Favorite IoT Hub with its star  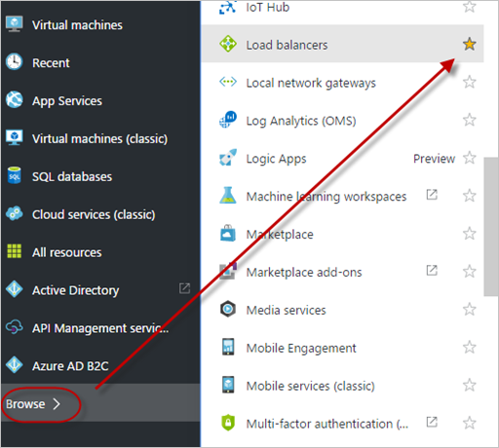point(470,7)
